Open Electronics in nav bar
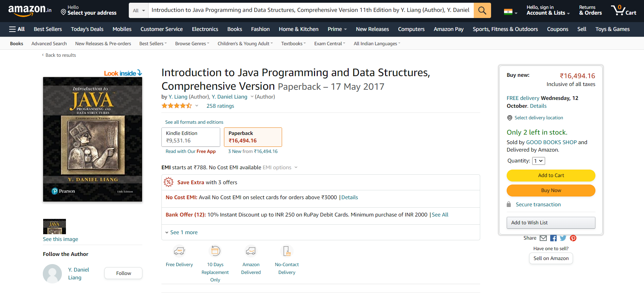Image resolution: width=644 pixels, height=294 pixels. (x=205, y=29)
